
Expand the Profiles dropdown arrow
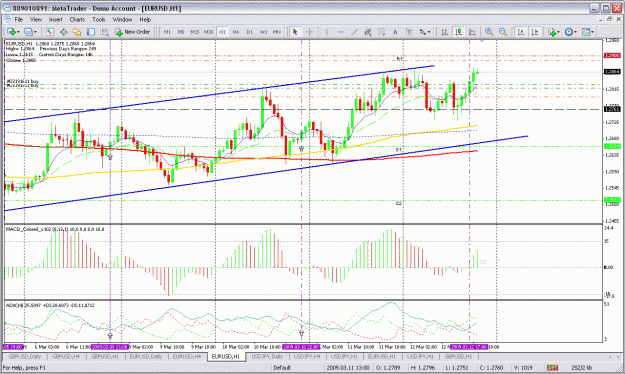point(35,32)
